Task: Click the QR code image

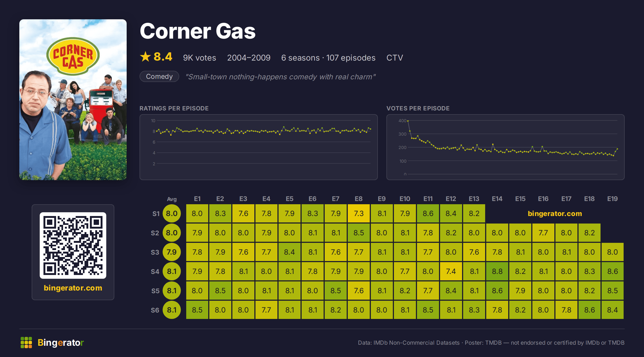Action: [73, 246]
